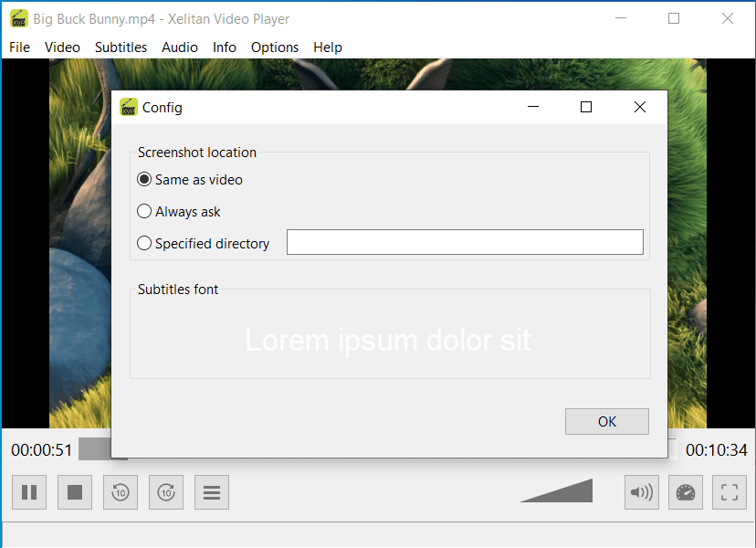Screen dimensions: 756x548
Task: Maximize the Xelitan Video Player window
Action: pos(674,19)
